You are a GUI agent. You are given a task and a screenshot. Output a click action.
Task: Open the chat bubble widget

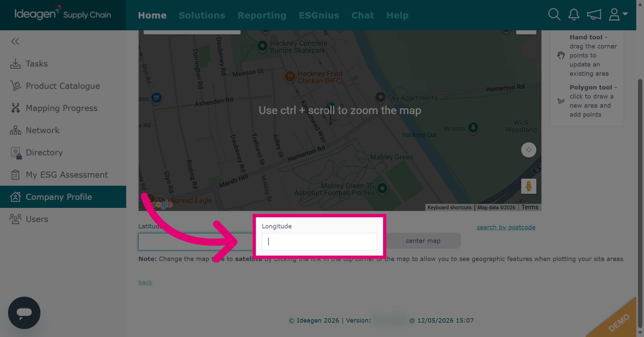tap(24, 313)
